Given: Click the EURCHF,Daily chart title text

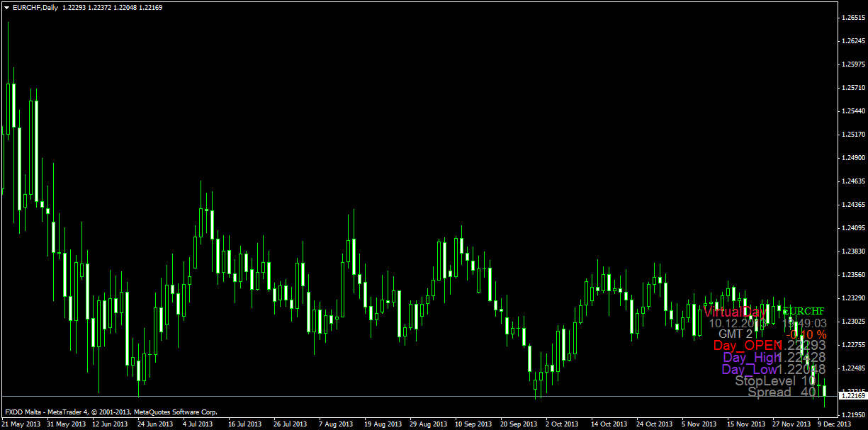Looking at the screenshot, I should 35,6.
